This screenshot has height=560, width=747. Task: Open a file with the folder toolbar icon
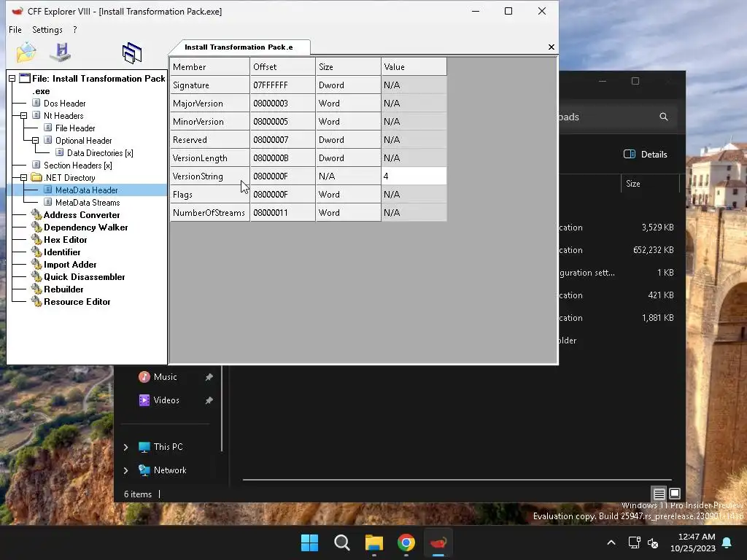[x=26, y=52]
